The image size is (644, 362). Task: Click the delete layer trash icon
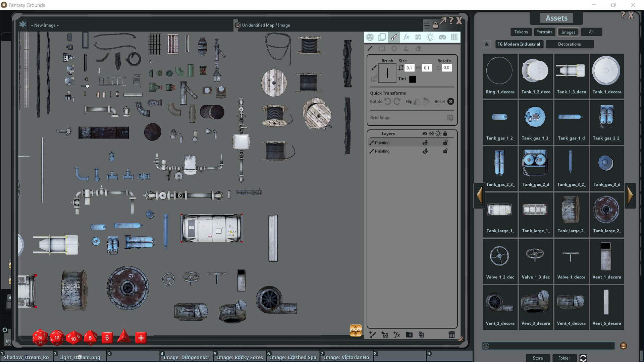pos(452,335)
